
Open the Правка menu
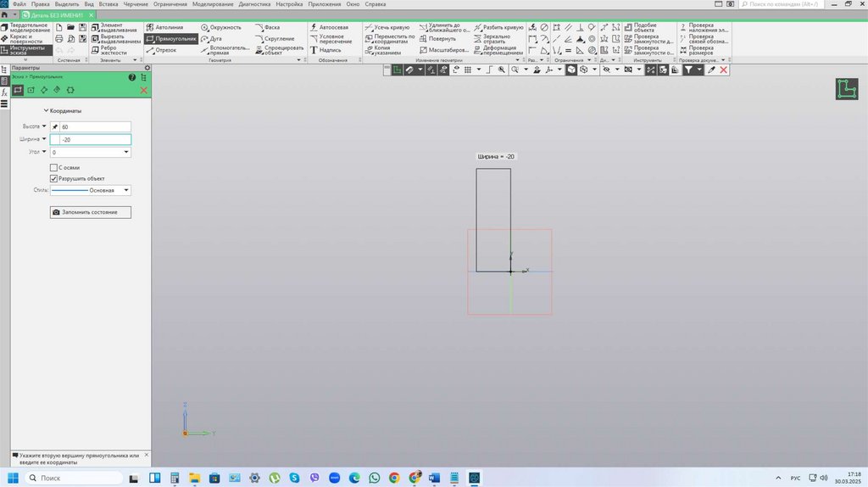click(x=41, y=4)
